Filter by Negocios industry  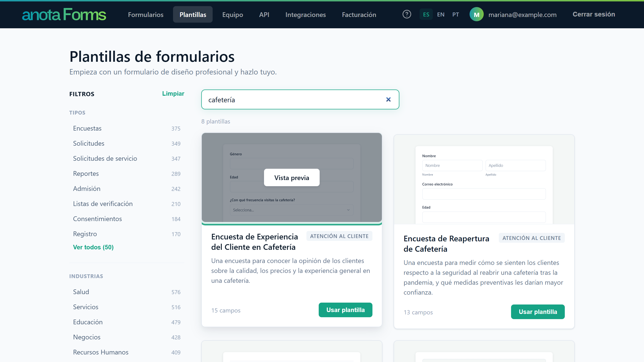click(127, 337)
